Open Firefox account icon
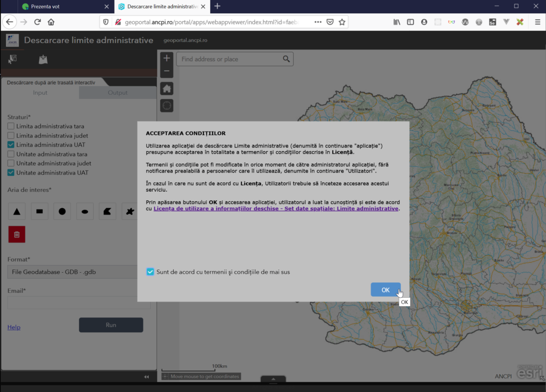Image resolution: width=546 pixels, height=392 pixels. click(424, 22)
